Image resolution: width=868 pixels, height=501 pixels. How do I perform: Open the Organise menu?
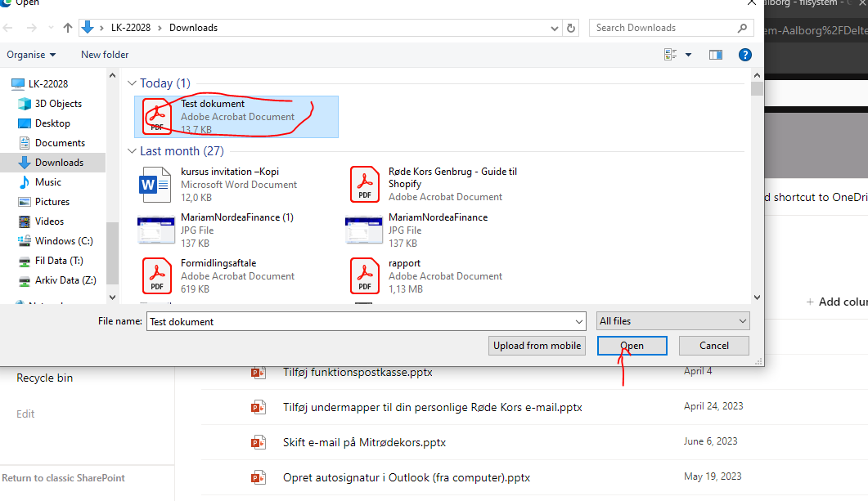[31, 55]
